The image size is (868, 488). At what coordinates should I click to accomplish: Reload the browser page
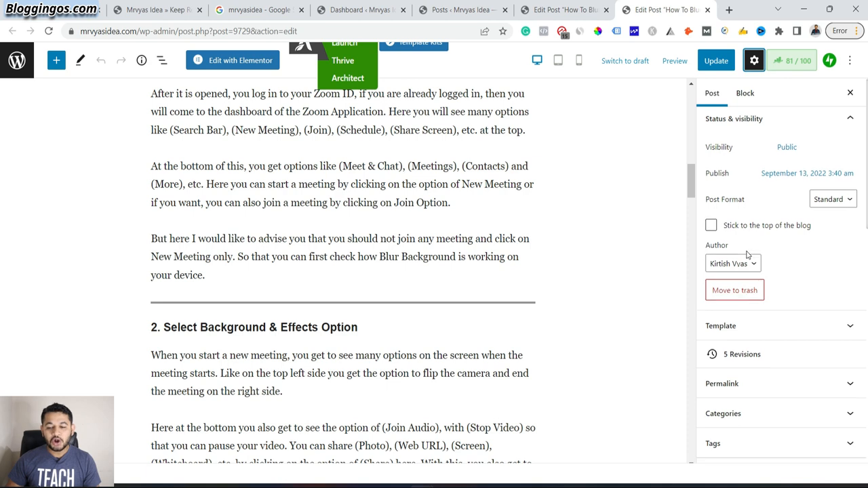tap(49, 31)
